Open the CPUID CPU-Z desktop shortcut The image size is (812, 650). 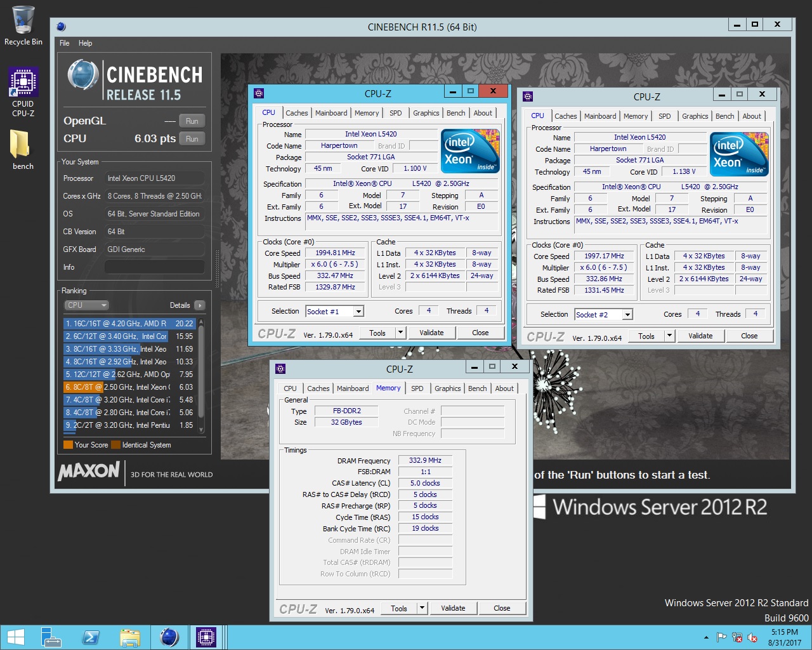pos(23,92)
